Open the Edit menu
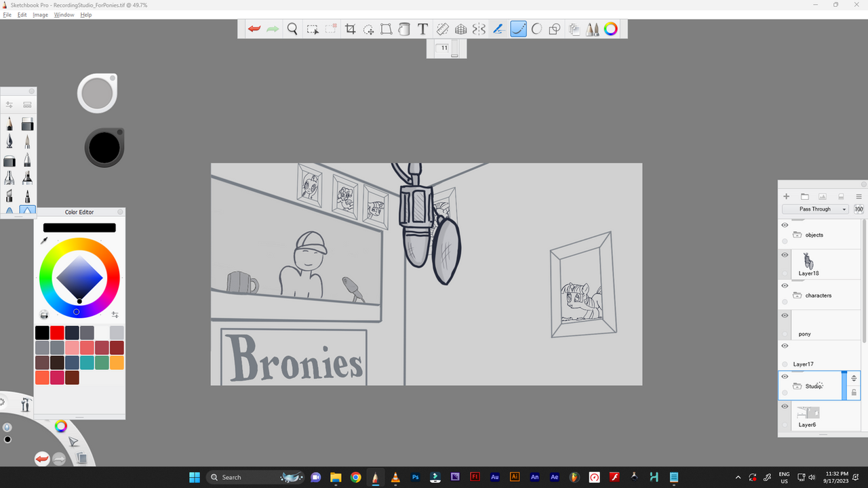868x488 pixels. tap(22, 14)
